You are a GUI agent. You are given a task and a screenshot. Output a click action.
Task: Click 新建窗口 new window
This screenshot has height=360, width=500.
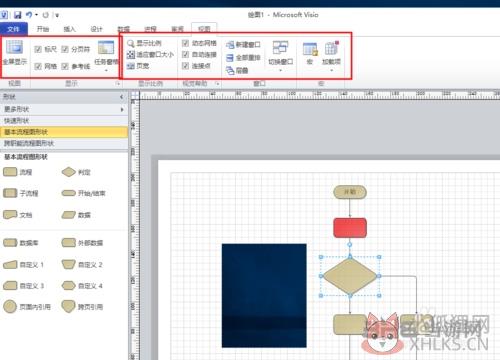[243, 45]
